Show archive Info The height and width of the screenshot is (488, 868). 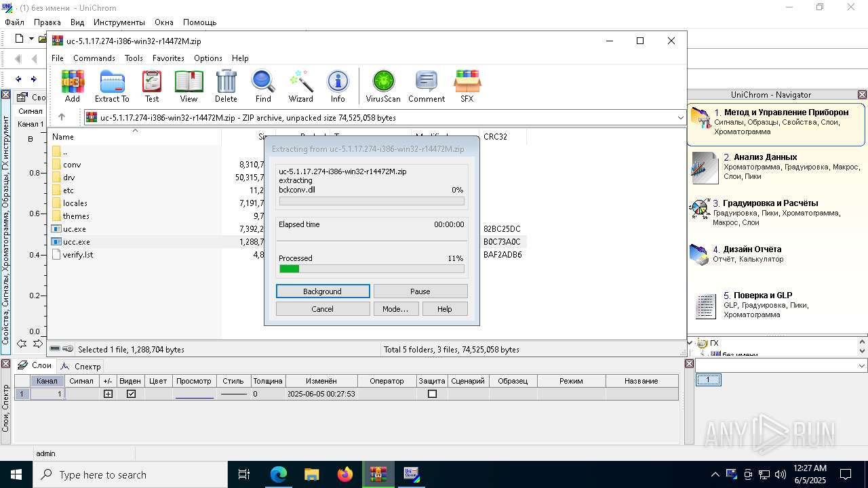point(338,86)
